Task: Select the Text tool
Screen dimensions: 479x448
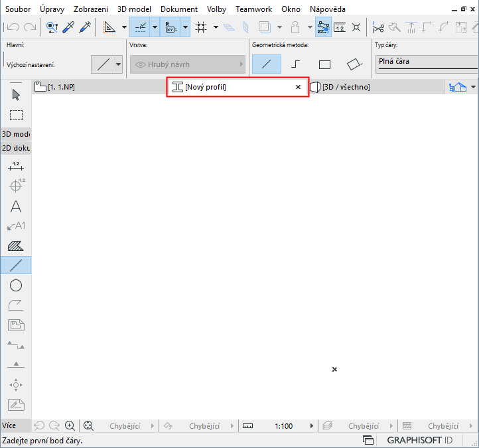Action: tap(16, 206)
